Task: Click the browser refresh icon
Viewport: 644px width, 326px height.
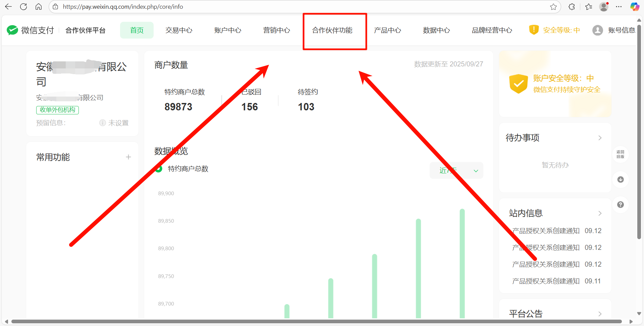Action: (x=23, y=7)
